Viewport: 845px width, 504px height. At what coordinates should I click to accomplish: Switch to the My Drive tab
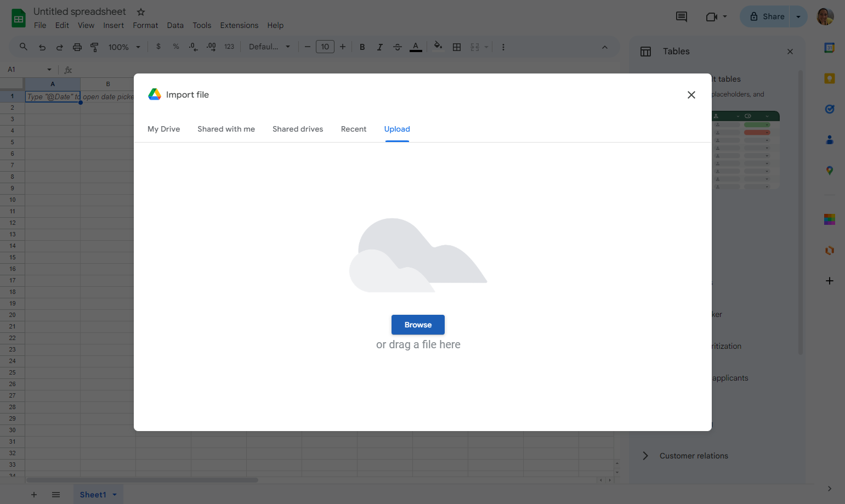[x=163, y=129]
